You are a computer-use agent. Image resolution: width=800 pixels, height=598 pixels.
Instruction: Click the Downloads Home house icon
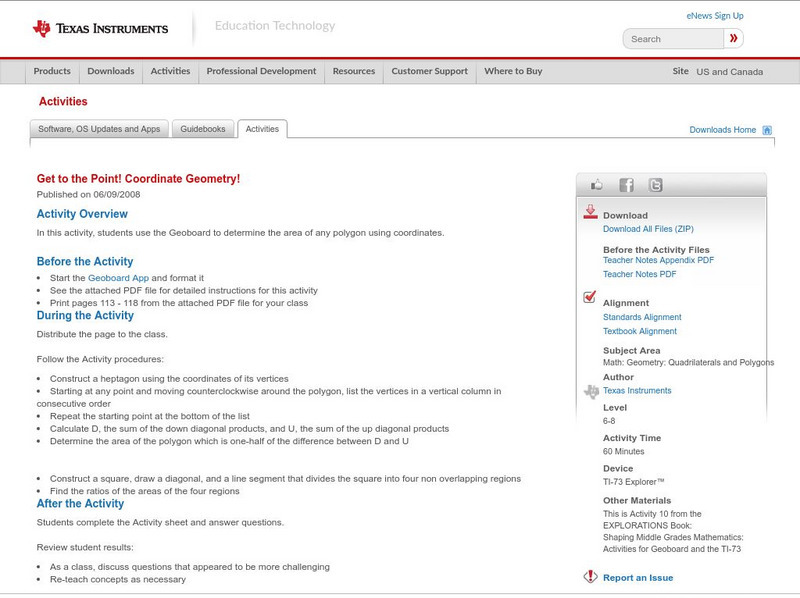(x=767, y=130)
